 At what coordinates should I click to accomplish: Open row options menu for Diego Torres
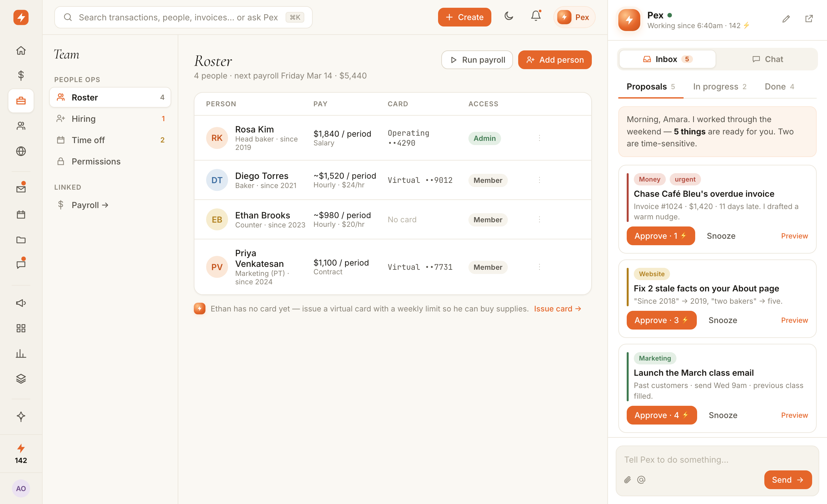pos(539,180)
